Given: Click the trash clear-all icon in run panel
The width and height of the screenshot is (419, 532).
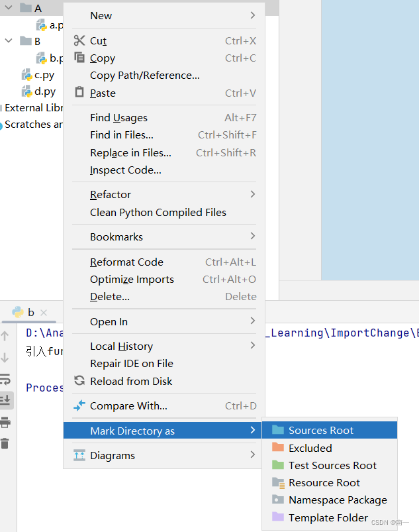Looking at the screenshot, I should (x=5, y=443).
